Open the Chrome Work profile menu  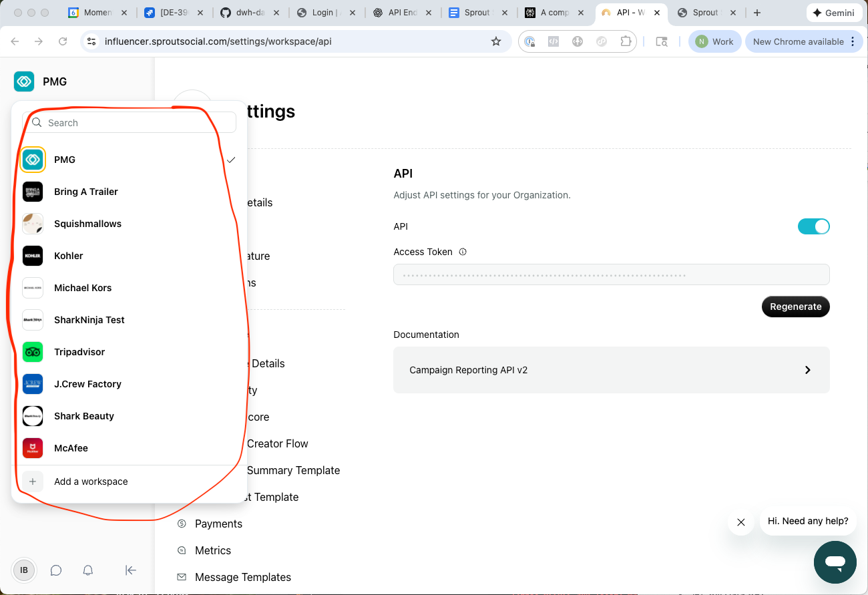coord(714,41)
